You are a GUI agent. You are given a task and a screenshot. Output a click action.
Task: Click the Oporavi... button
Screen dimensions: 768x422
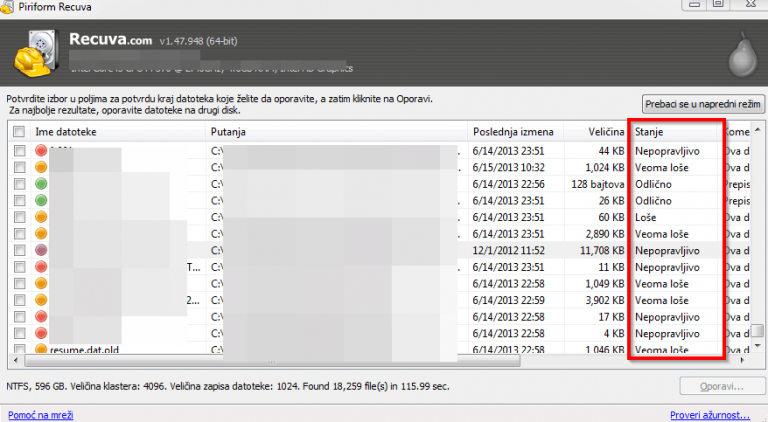[722, 386]
